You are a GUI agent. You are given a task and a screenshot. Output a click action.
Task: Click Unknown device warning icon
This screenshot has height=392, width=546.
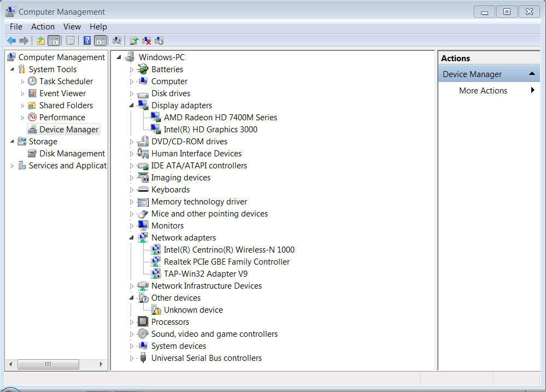coord(156,310)
